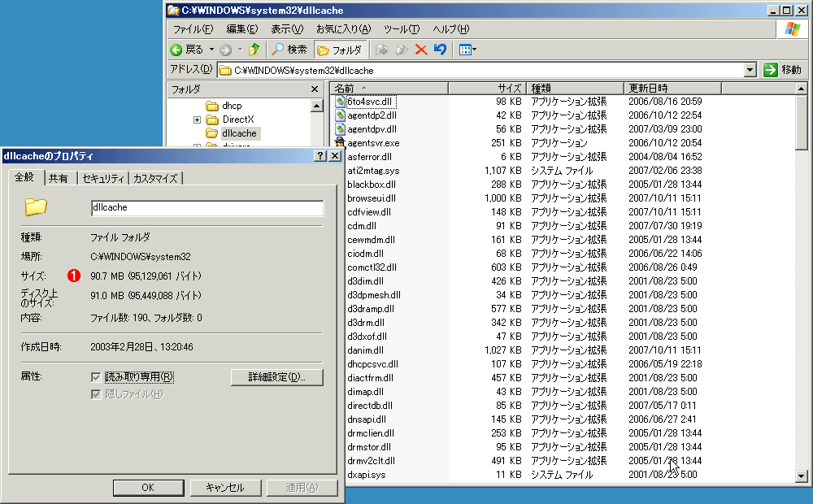
Task: Open the File (ファイル) menu
Action: point(193,29)
